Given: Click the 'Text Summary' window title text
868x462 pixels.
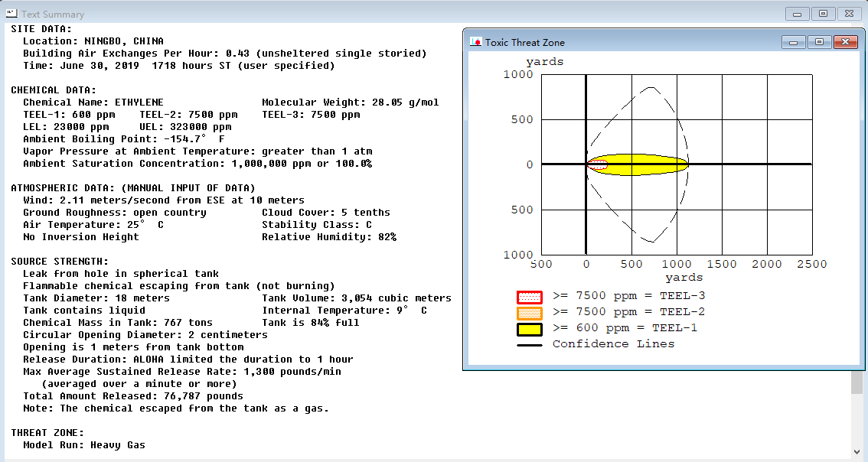Looking at the screenshot, I should coord(53,15).
